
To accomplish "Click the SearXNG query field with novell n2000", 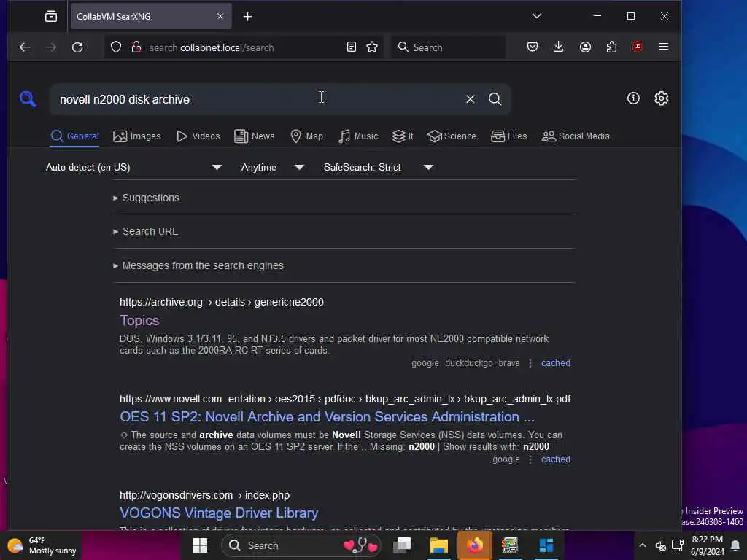I will (256, 99).
